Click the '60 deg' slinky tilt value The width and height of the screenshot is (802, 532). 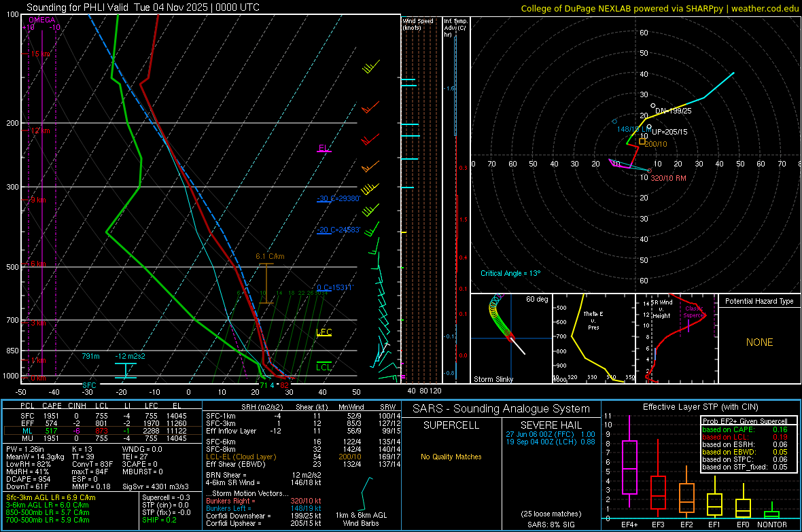tap(537, 299)
